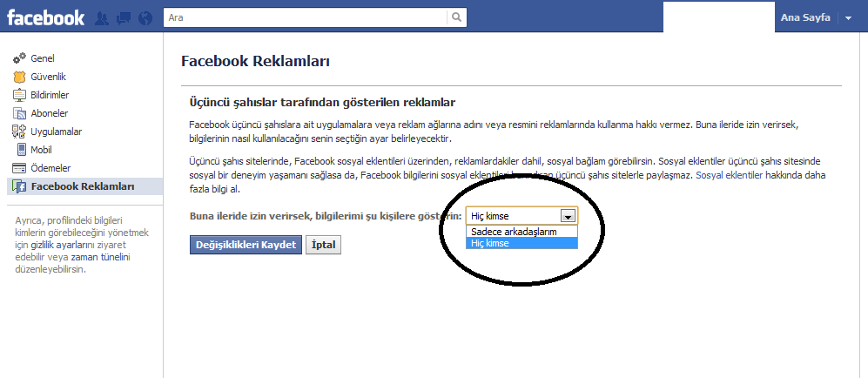Click the Bildirimler icon in sidebar

[19, 95]
